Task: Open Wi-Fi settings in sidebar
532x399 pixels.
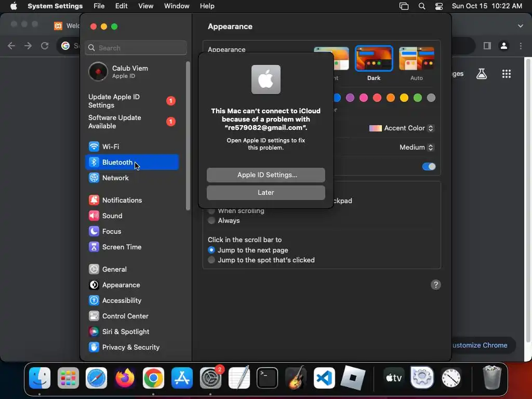Action: click(131, 147)
